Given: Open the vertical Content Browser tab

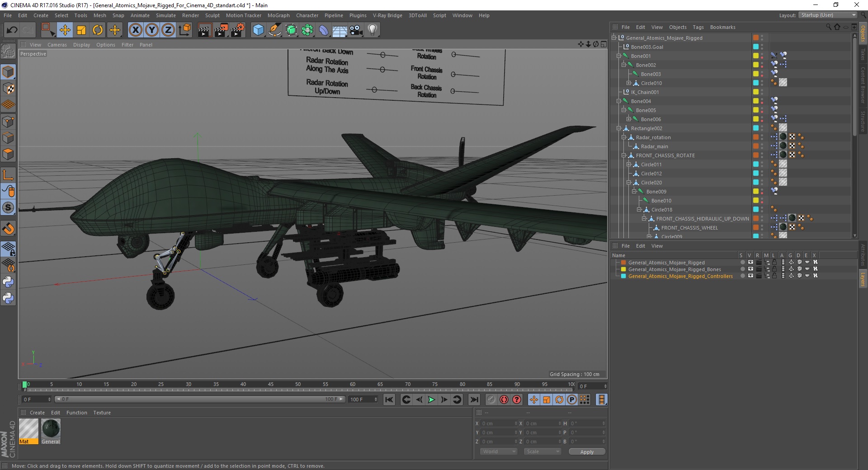Looking at the screenshot, I should pyautogui.click(x=863, y=85).
